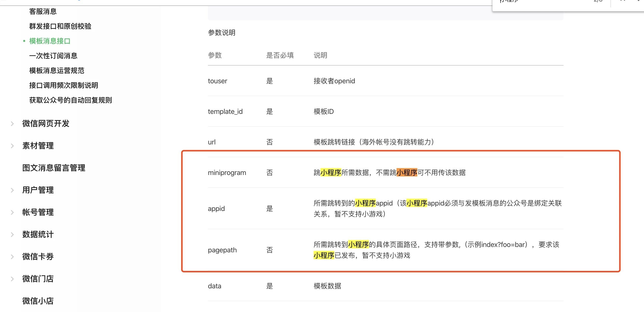Expand the 微信网页开发 section chevron

point(12,123)
